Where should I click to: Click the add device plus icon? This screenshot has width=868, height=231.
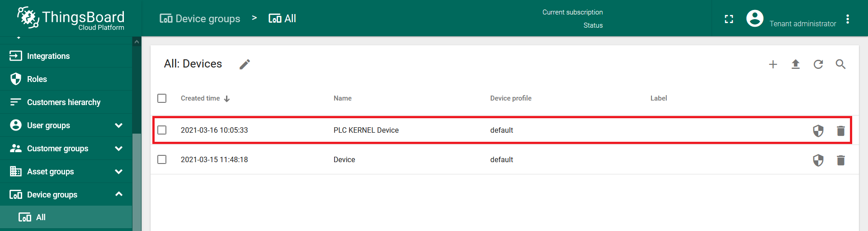(773, 64)
